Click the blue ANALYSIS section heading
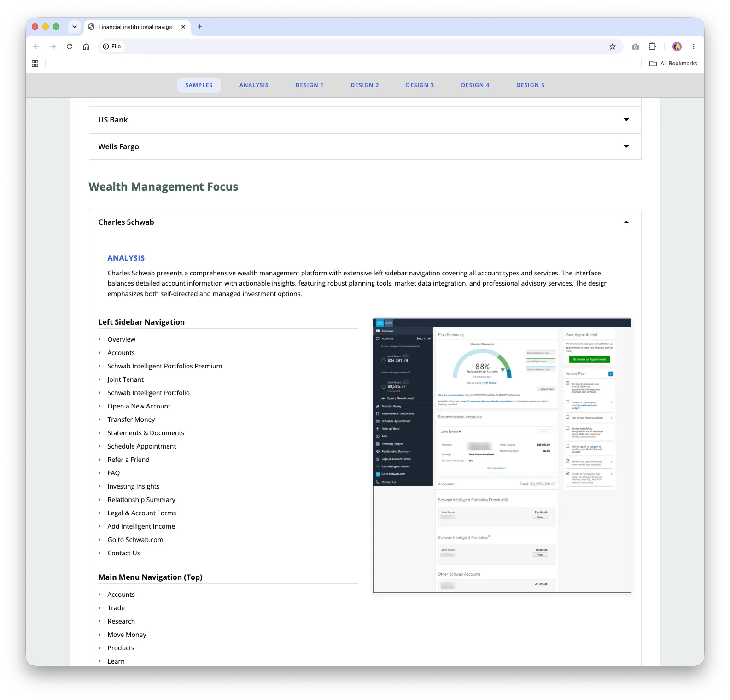The width and height of the screenshot is (730, 700). (x=126, y=258)
